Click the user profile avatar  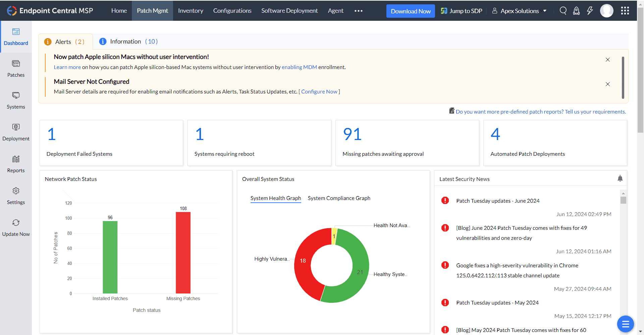[606, 11]
